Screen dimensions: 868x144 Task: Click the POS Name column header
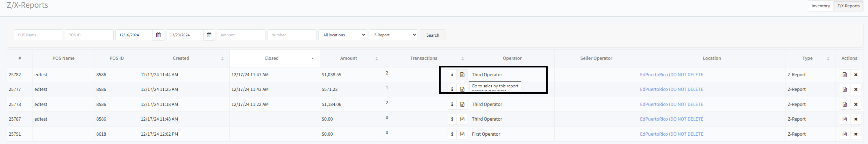click(x=63, y=58)
